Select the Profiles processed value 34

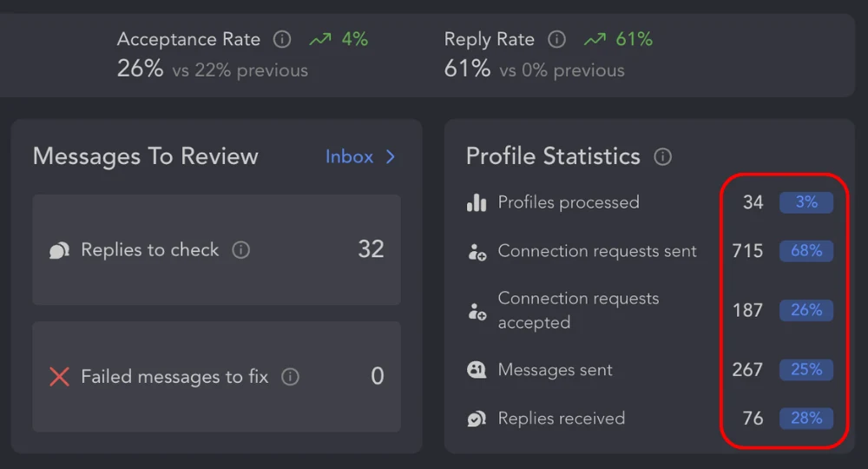(753, 202)
